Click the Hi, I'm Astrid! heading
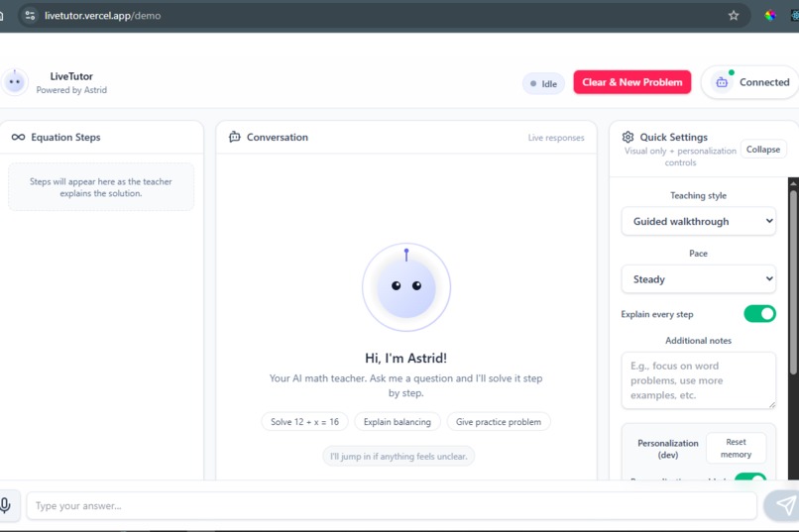The image size is (799, 532). (405, 358)
